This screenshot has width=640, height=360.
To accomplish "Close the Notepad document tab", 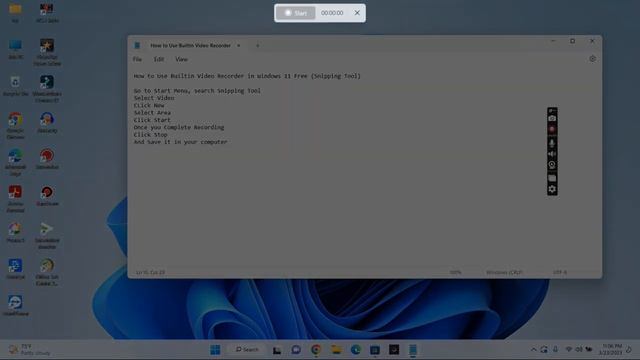I will [x=239, y=45].
